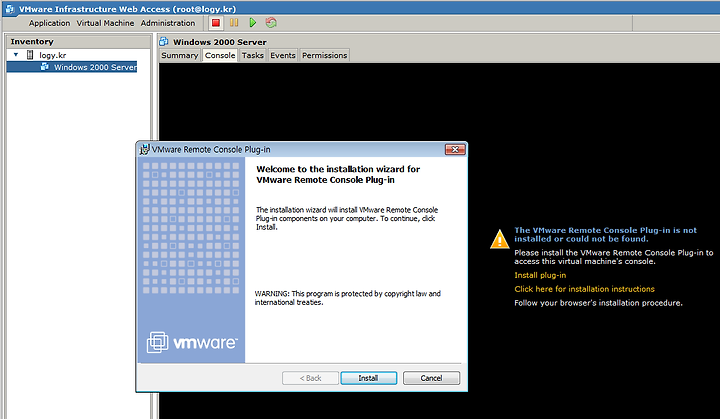This screenshot has height=419, width=720.
Task: Click the red Power Off toolbar icon
Action: [216, 23]
